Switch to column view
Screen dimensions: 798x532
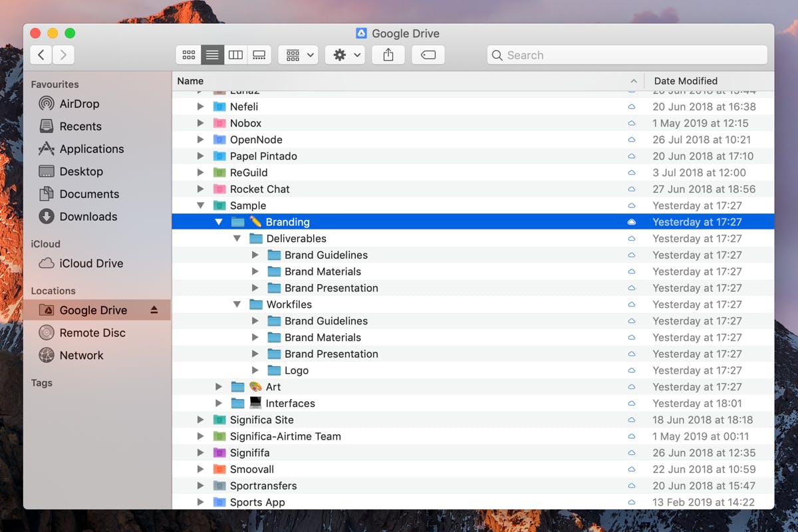coord(235,55)
